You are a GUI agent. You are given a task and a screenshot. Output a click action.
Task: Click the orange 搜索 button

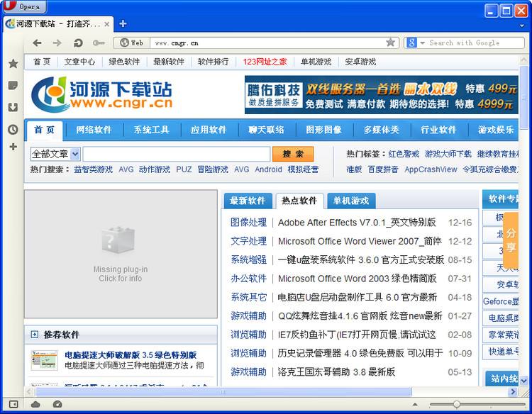(293, 154)
